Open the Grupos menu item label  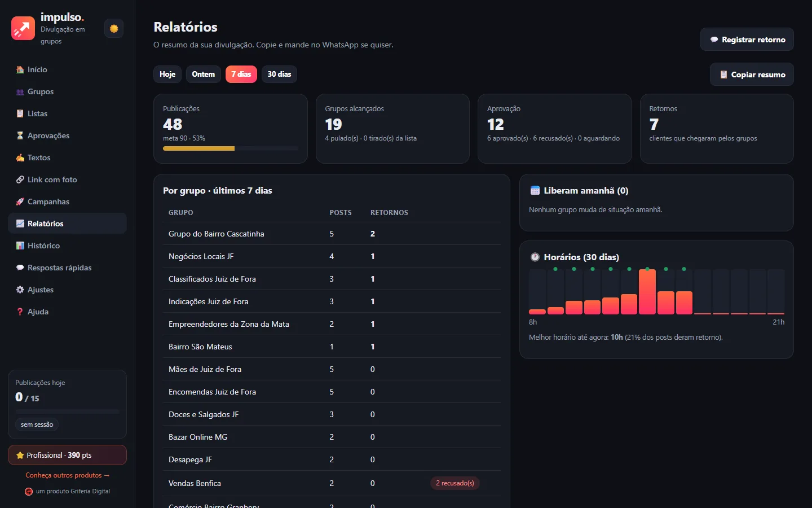pyautogui.click(x=41, y=91)
